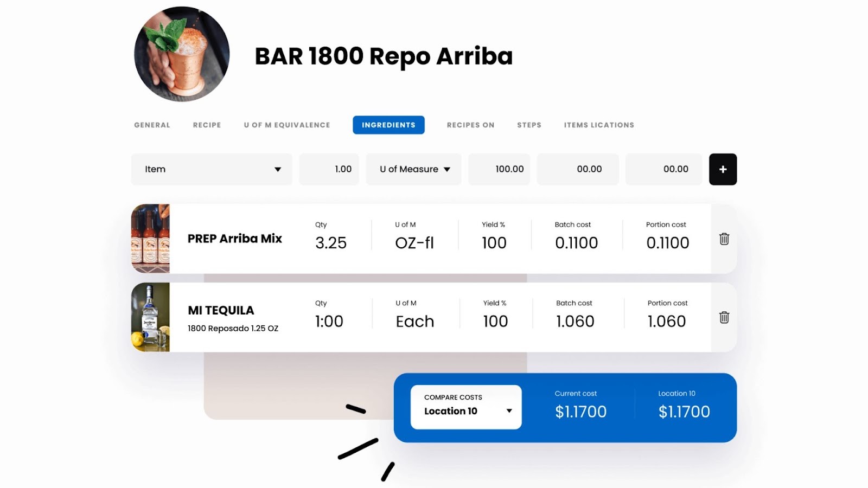Delete the MI TEQUILA ingredient

coord(724,318)
